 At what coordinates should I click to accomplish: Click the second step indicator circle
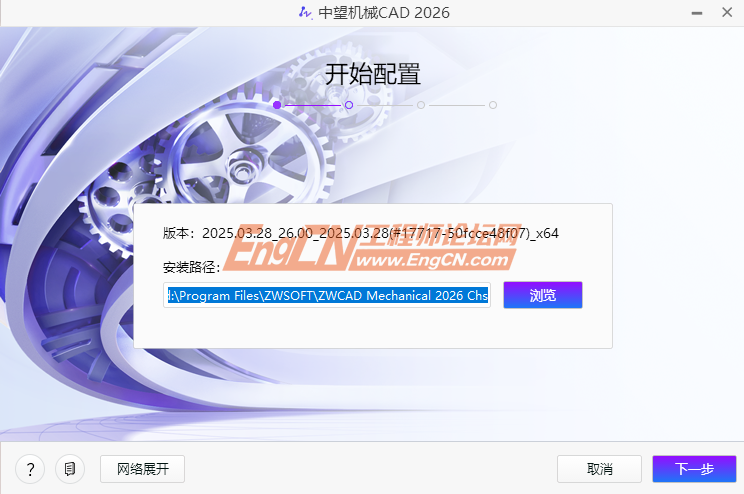pos(349,105)
